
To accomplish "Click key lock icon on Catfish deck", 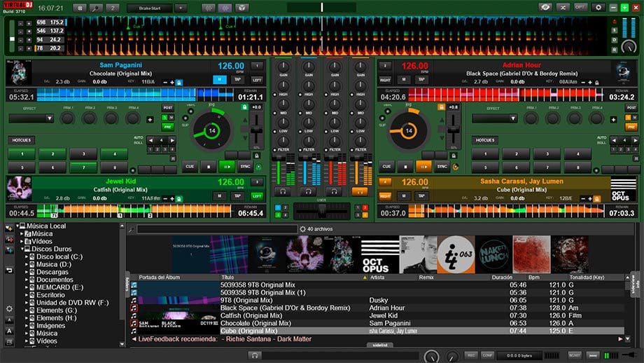I will pyautogui.click(x=178, y=198).
